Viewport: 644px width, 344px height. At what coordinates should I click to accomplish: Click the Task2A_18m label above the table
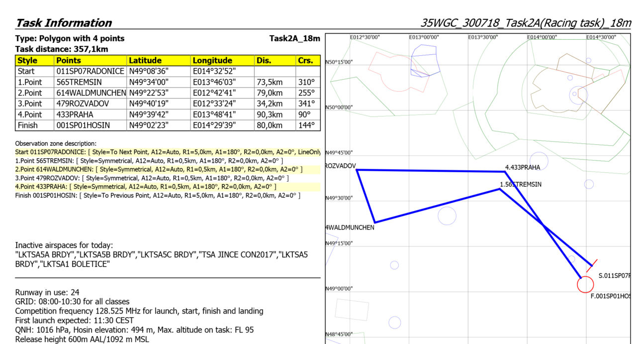pos(294,38)
